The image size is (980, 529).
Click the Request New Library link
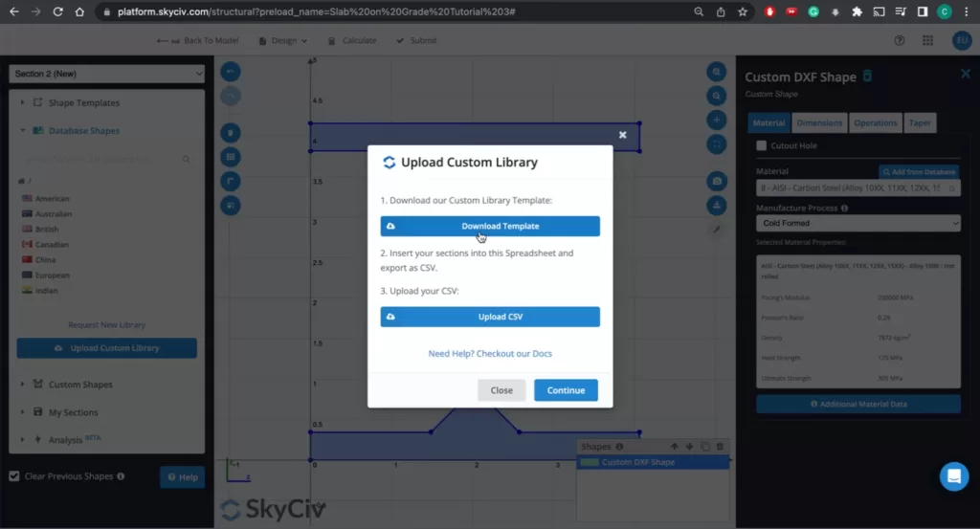107,325
